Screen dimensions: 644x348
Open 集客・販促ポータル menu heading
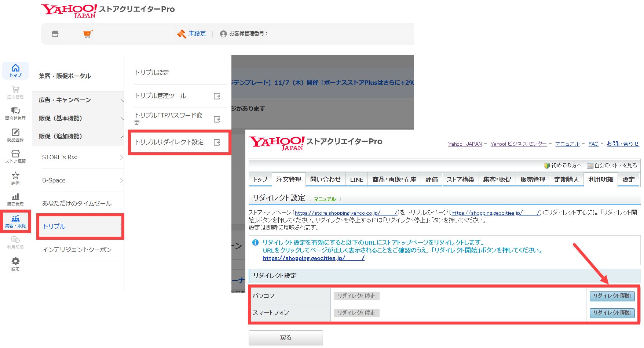point(65,76)
